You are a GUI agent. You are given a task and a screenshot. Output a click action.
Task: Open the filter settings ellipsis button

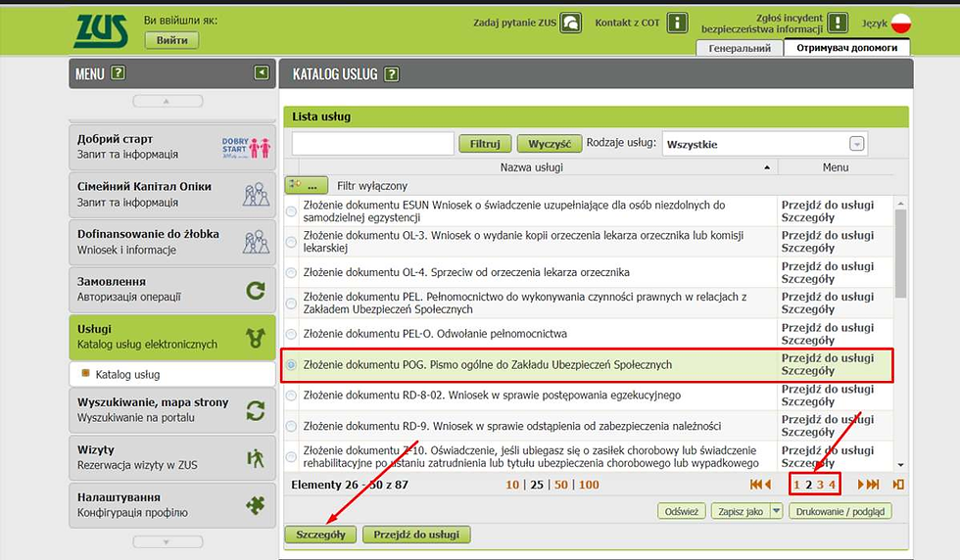pyautogui.click(x=306, y=185)
